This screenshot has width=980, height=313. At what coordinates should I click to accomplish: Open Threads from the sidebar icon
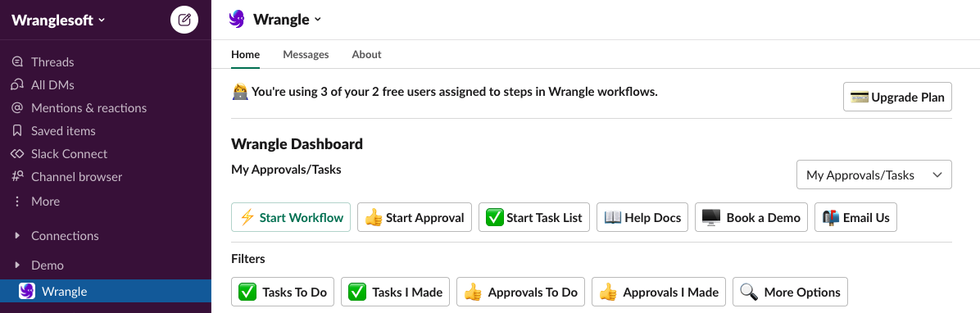(17, 61)
